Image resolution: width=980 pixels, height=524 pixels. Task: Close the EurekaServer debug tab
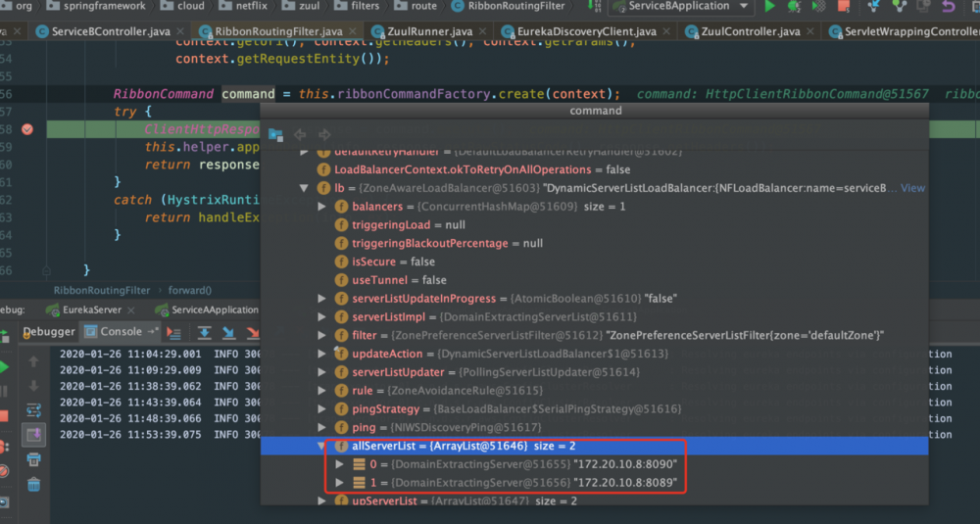[x=130, y=310]
